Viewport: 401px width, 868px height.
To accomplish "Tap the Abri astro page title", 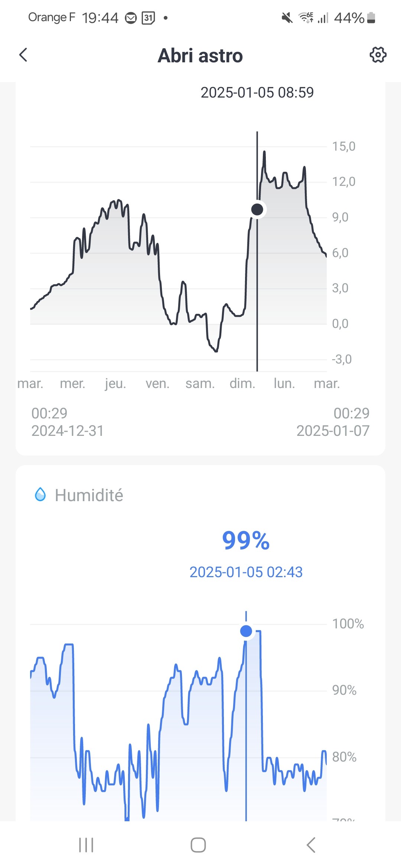I will point(200,56).
